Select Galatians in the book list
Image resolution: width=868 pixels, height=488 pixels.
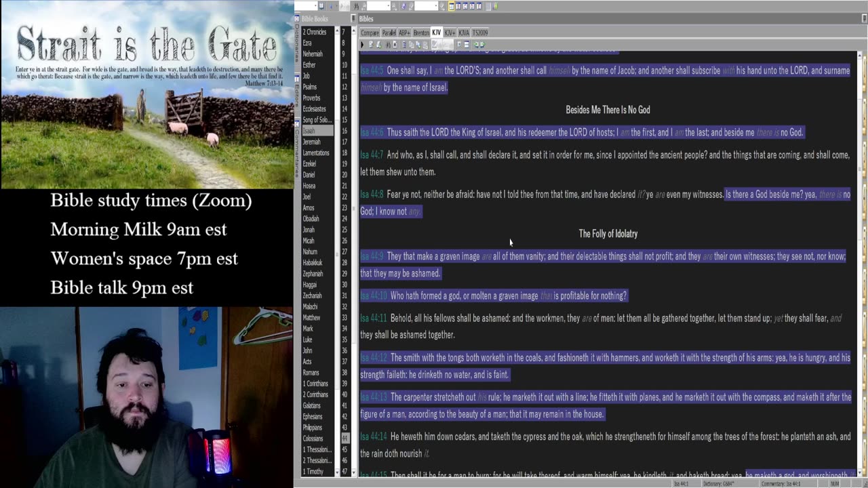click(x=312, y=405)
